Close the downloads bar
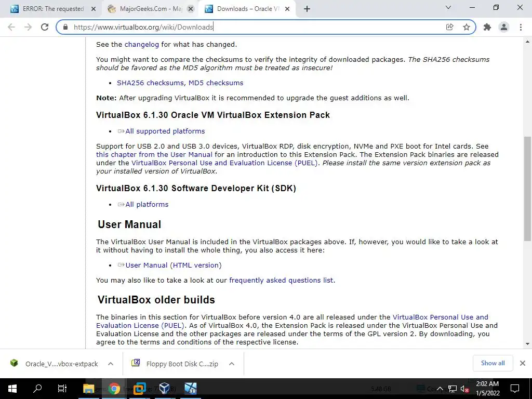Image resolution: width=532 pixels, height=399 pixels. (523, 363)
